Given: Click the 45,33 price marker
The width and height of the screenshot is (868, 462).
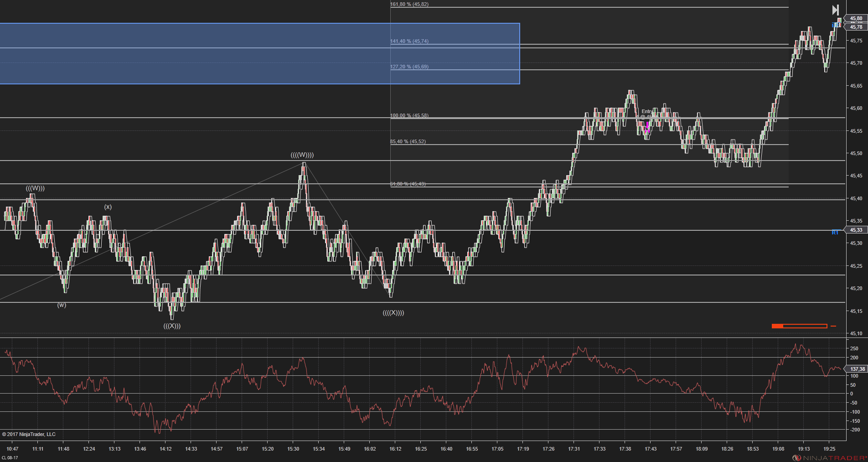Looking at the screenshot, I should 856,230.
